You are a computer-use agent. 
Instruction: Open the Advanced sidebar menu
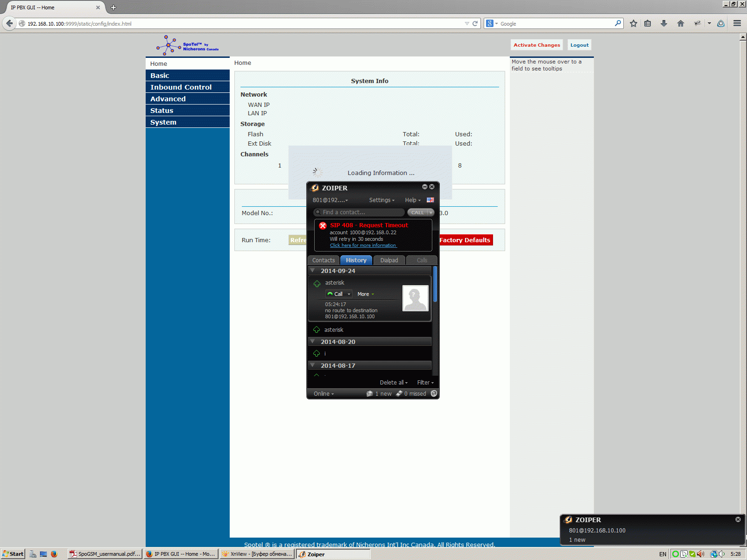[188, 99]
